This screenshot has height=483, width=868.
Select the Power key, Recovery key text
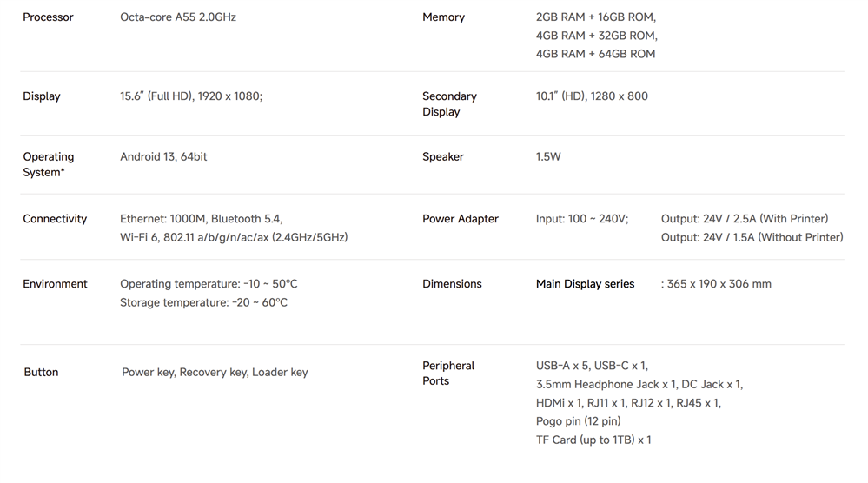click(x=215, y=373)
